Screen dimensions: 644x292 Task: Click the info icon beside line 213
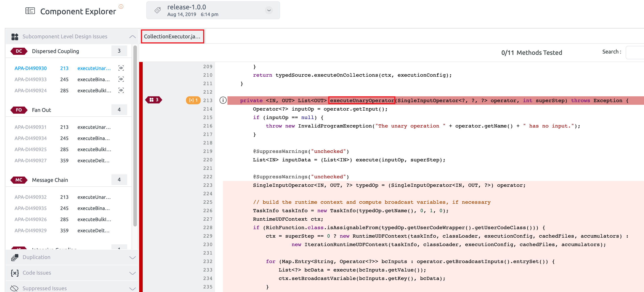tap(223, 100)
